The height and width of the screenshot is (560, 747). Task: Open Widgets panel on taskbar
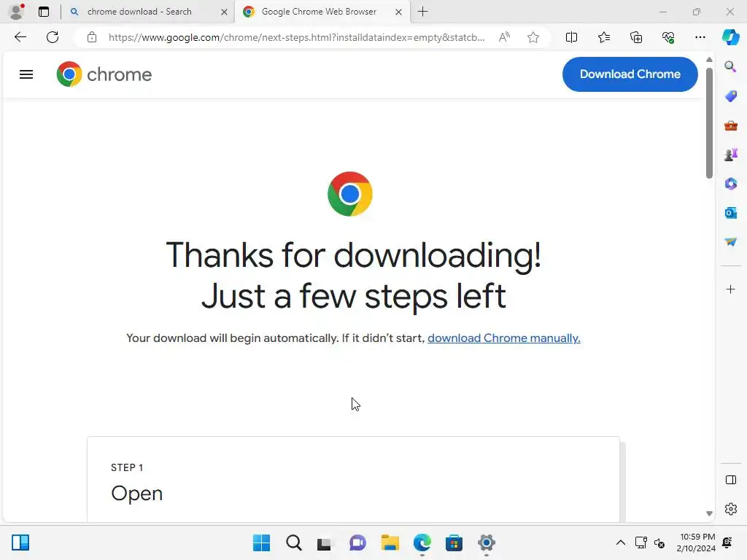(20, 542)
